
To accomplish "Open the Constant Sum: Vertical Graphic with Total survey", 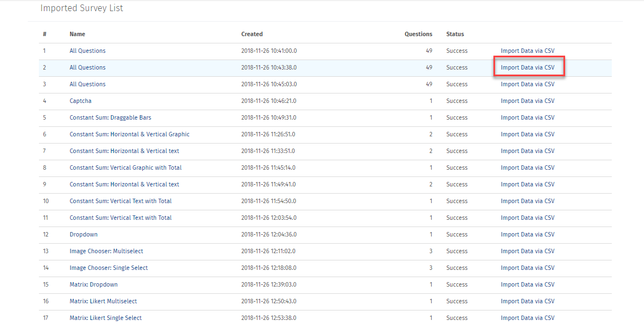I will tap(126, 167).
